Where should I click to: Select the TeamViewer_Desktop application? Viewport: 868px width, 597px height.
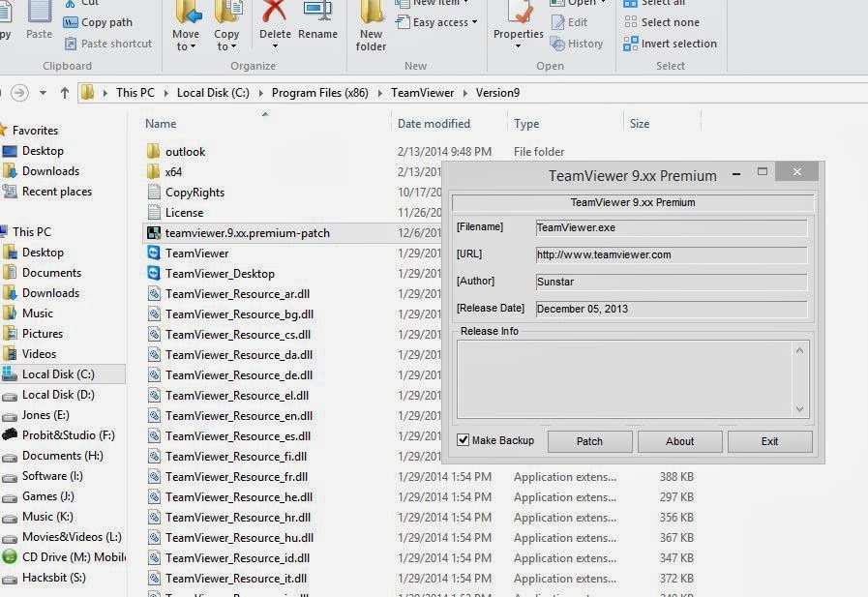coord(220,273)
